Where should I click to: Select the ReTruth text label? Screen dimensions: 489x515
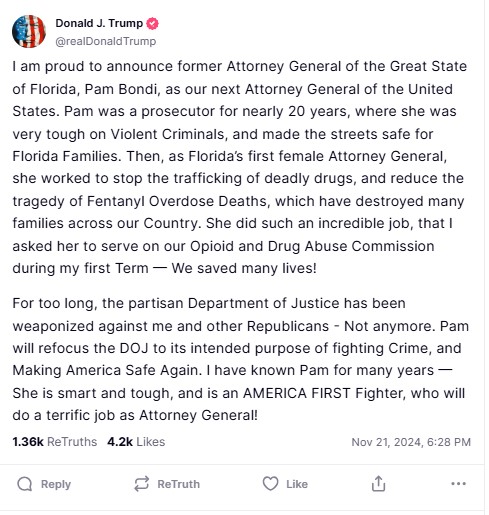[x=178, y=484]
